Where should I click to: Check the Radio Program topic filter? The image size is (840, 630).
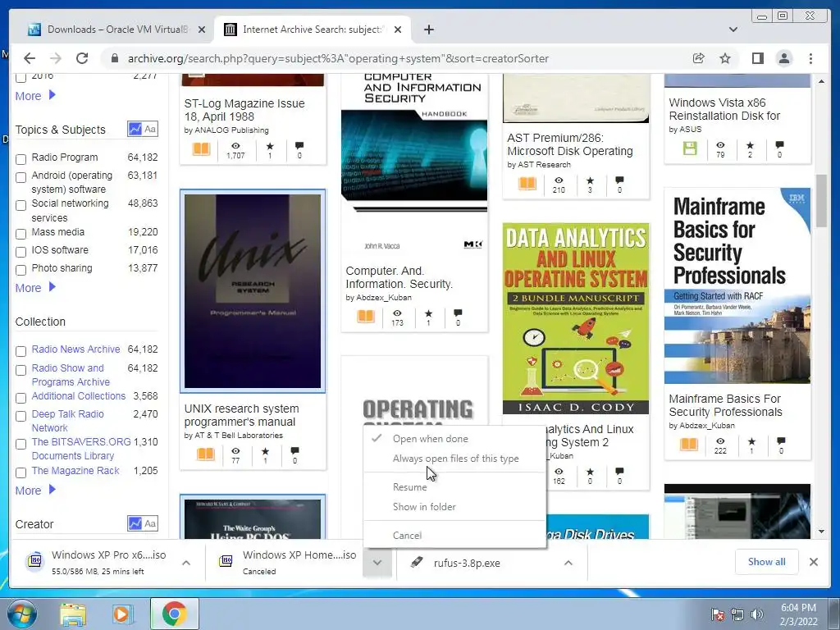(21, 159)
